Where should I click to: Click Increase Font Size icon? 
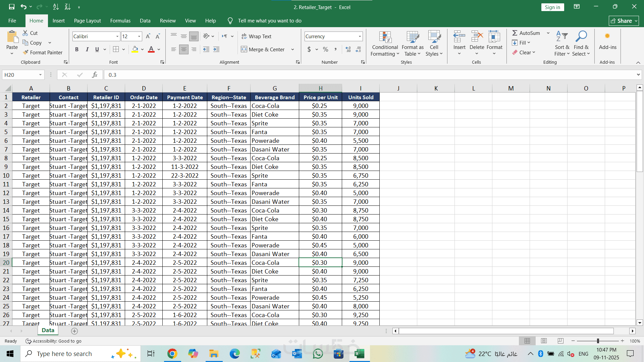[148, 36]
